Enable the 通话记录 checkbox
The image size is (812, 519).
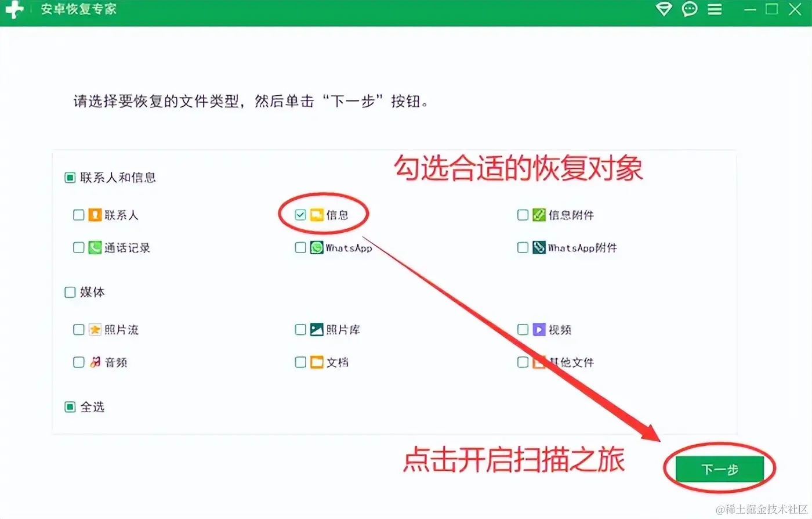click(79, 248)
